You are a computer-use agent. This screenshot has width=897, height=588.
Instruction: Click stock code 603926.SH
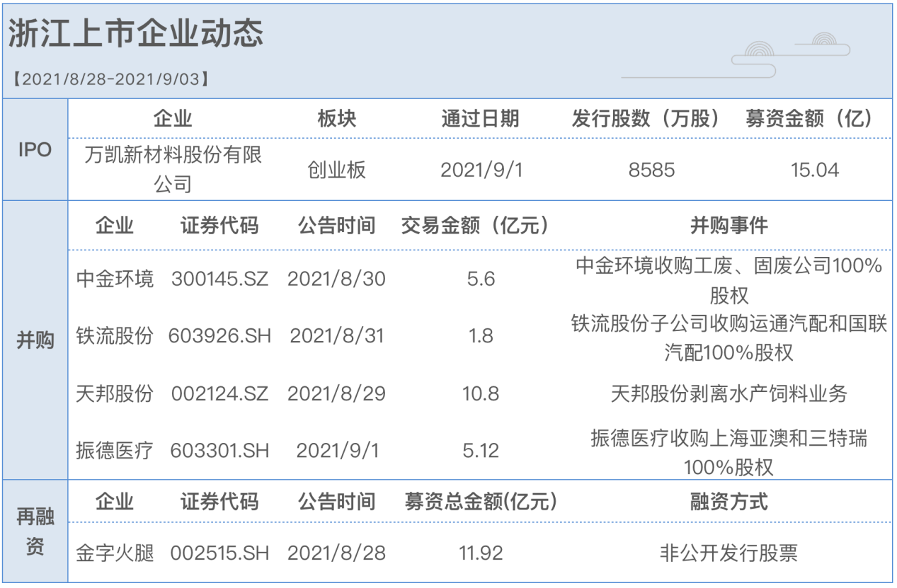(x=220, y=336)
